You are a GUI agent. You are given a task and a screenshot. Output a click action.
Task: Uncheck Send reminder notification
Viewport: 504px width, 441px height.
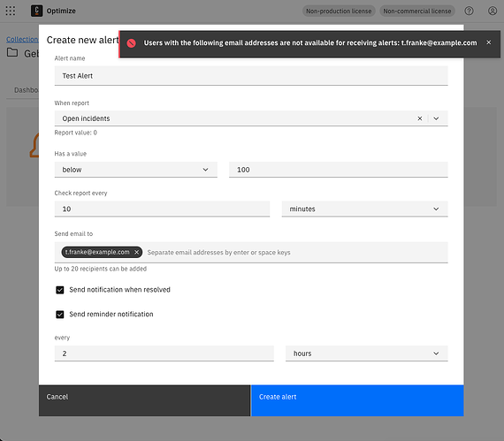point(60,315)
